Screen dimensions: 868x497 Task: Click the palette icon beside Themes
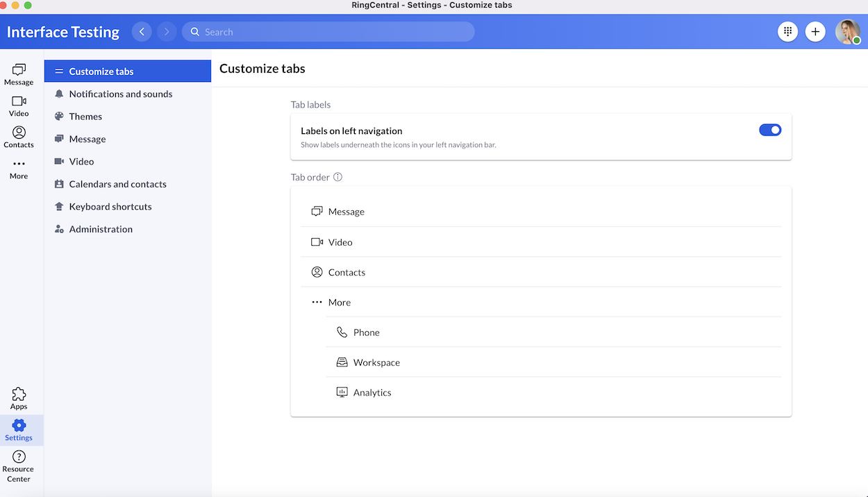[x=59, y=117]
